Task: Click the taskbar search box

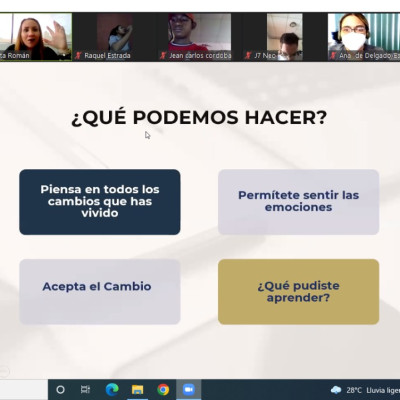Action: pyautogui.click(x=24, y=389)
